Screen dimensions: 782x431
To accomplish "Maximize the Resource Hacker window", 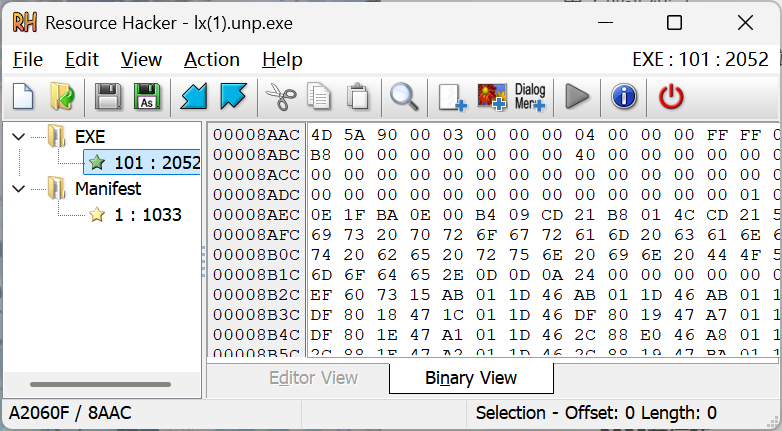I will coord(674,23).
